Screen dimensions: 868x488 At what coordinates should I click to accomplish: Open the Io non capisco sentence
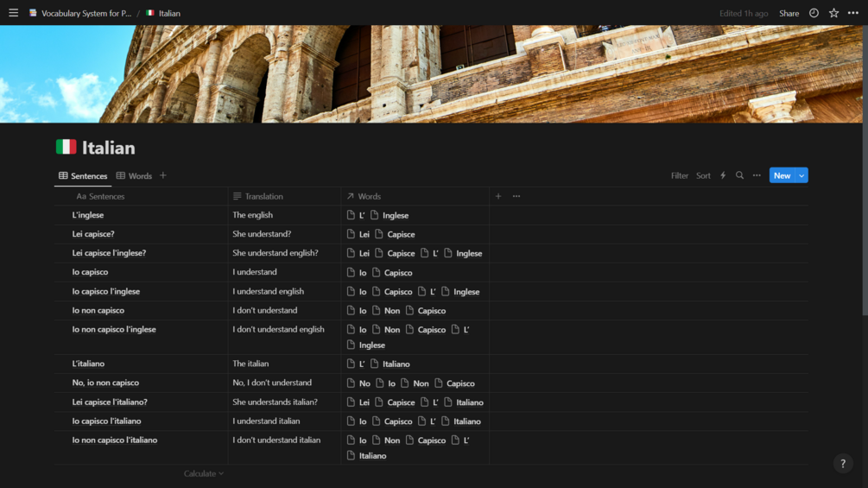[98, 310]
